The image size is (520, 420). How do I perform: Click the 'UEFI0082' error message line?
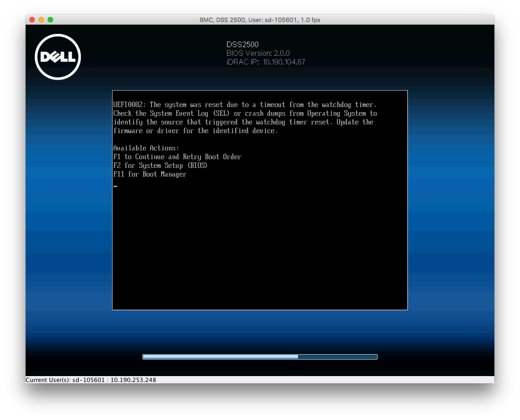(245, 105)
